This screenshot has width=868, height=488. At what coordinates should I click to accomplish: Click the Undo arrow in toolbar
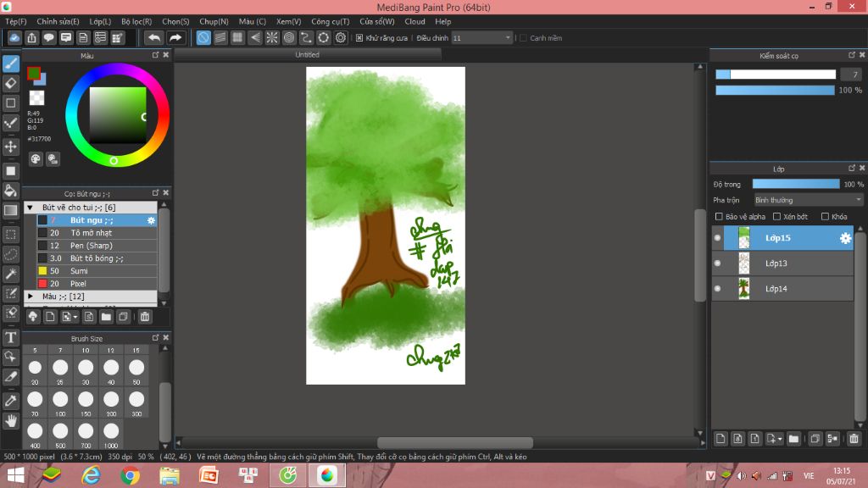coord(154,37)
